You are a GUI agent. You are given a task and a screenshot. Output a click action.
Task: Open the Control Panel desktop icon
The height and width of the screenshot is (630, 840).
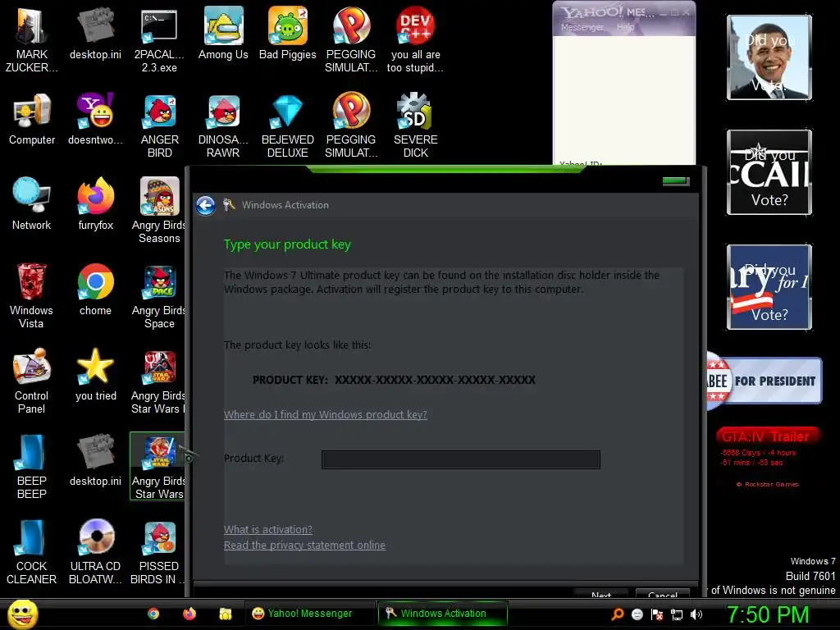click(31, 381)
